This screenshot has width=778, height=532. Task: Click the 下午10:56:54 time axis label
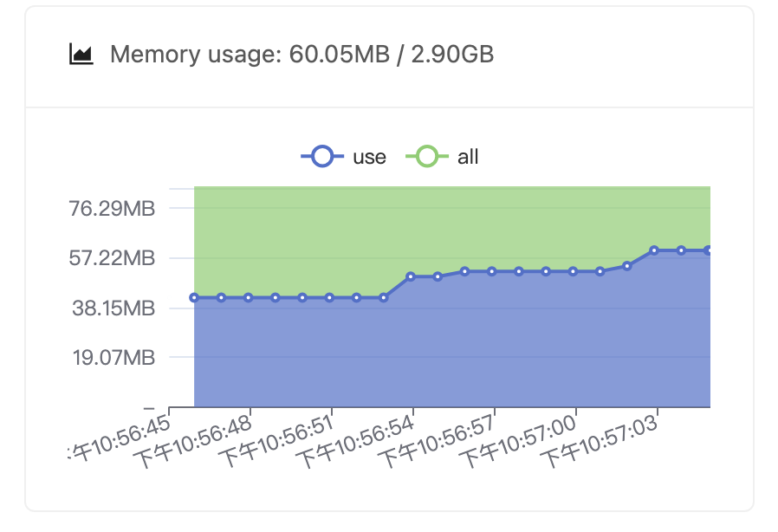pyautogui.click(x=355, y=441)
